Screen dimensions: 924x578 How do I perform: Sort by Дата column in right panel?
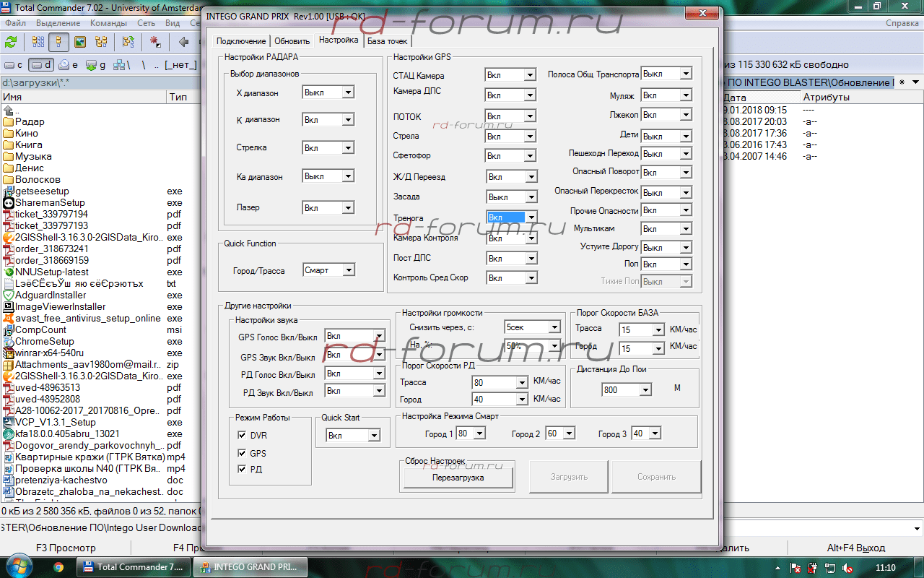[x=760, y=97]
